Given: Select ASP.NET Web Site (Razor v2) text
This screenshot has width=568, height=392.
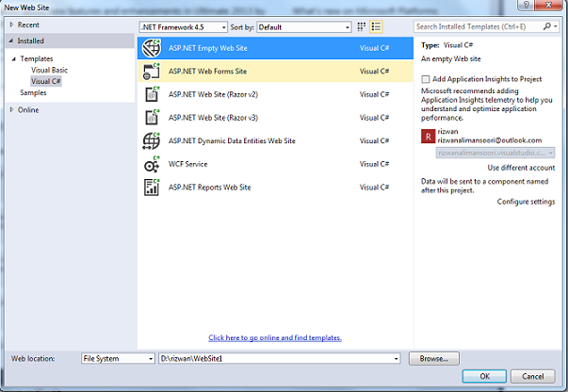Looking at the screenshot, I should point(213,94).
